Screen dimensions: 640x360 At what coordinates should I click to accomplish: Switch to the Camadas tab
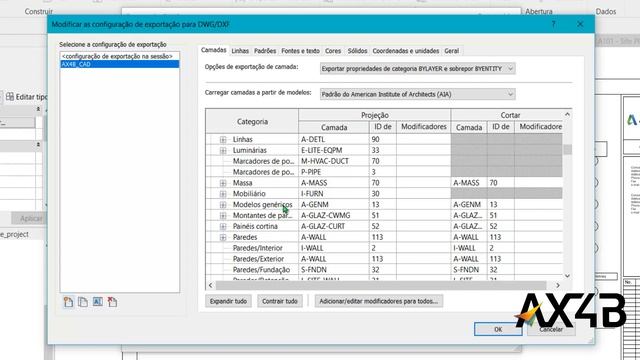213,50
